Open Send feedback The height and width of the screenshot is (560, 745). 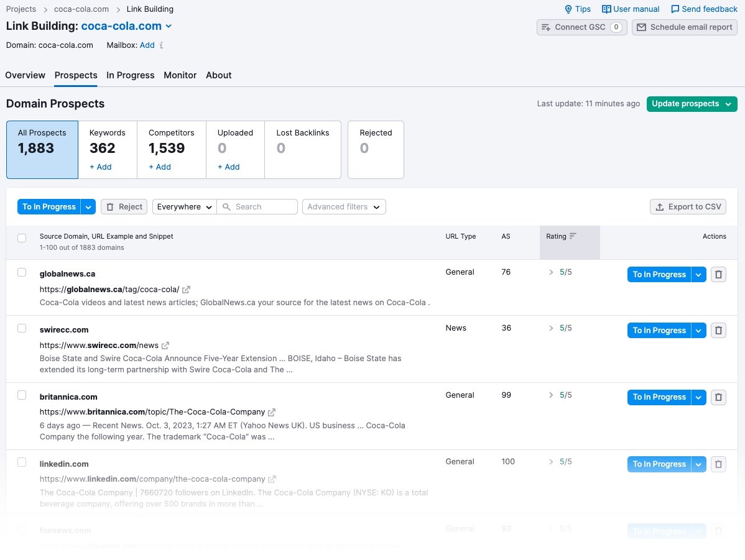pyautogui.click(x=704, y=9)
